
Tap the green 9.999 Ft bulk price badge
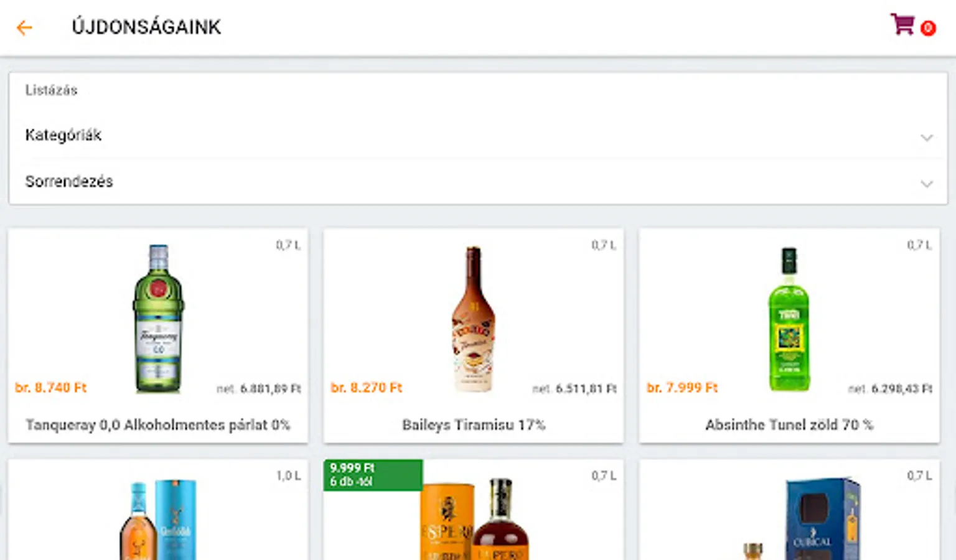pyautogui.click(x=373, y=475)
